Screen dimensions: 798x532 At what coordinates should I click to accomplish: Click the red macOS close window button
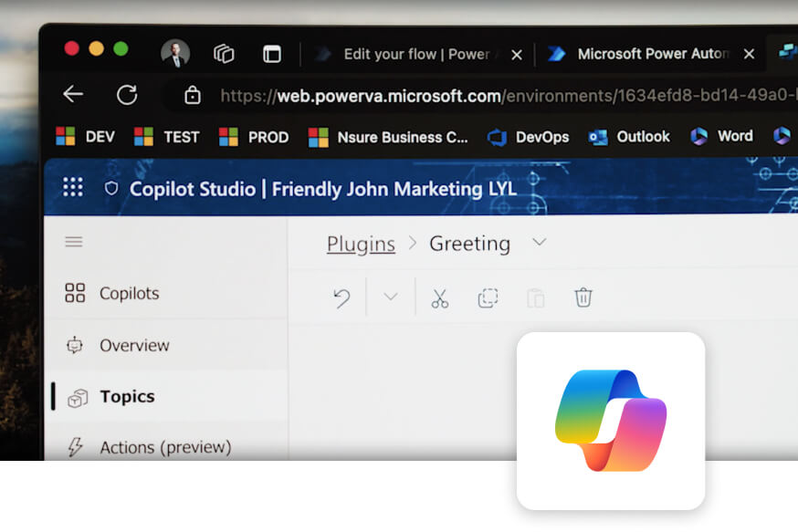coord(72,49)
